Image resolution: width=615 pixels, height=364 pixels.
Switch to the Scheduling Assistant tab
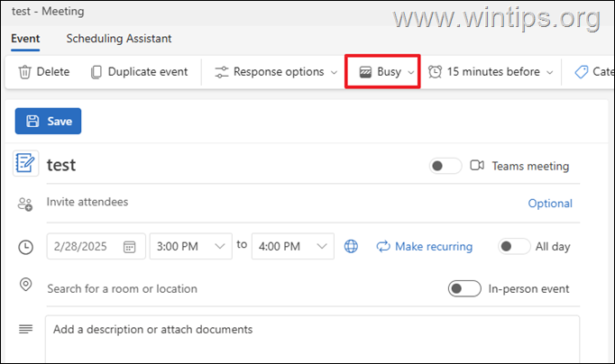coord(119,39)
